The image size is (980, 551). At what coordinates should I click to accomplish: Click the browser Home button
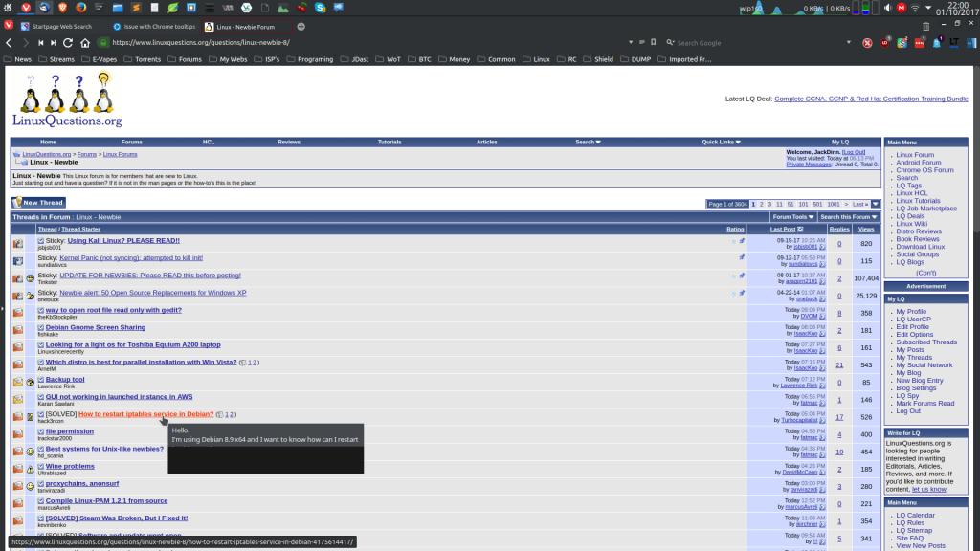(84, 43)
